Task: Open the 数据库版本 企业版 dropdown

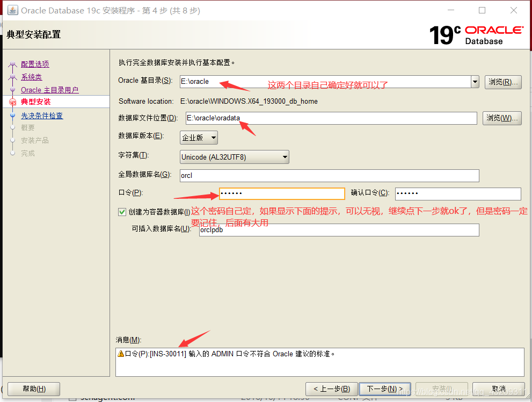Action: [x=213, y=137]
